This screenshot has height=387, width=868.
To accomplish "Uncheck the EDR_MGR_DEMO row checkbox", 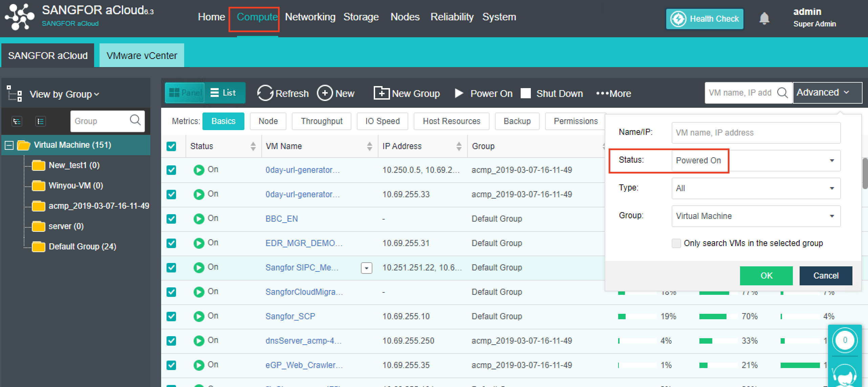I will [171, 243].
